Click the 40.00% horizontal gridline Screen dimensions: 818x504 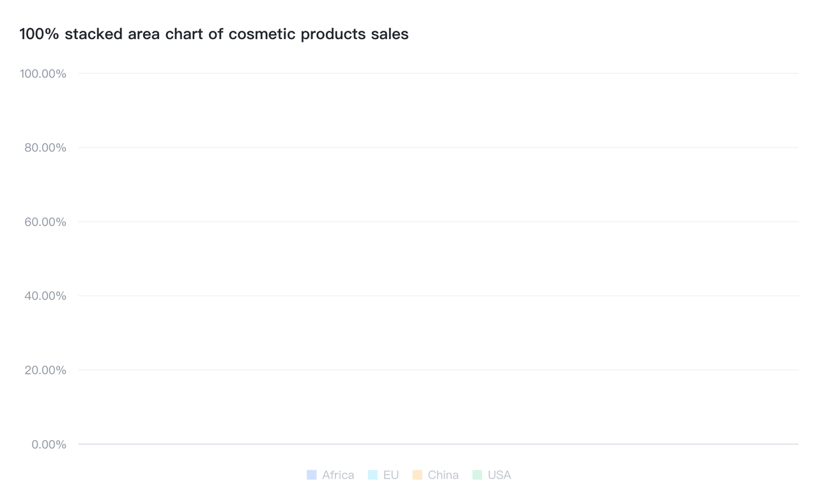(x=438, y=296)
